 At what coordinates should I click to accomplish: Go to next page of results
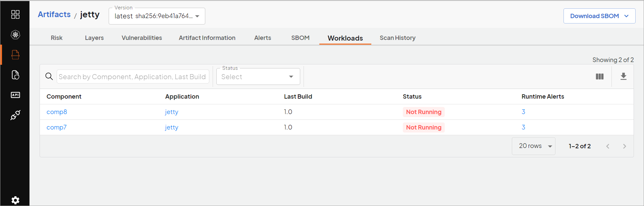(625, 146)
